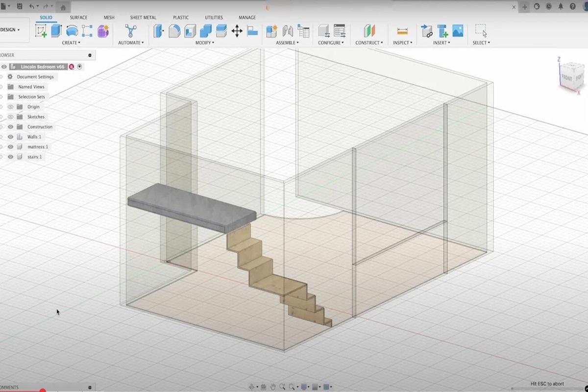Click the configuration table icon
Screen dimensions: 588x392
[340, 31]
